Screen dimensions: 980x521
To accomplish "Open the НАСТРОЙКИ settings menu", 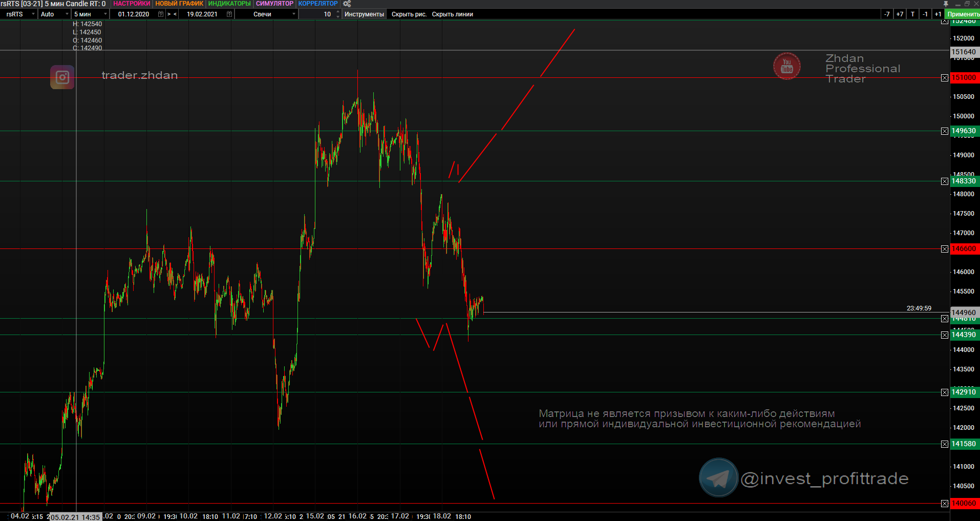I will coord(132,4).
